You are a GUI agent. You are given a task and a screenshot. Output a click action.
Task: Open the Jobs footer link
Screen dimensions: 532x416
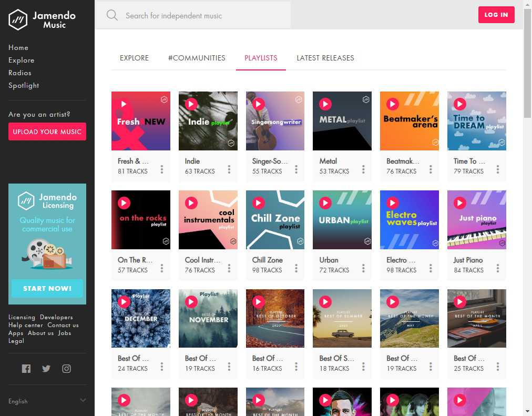click(65, 333)
